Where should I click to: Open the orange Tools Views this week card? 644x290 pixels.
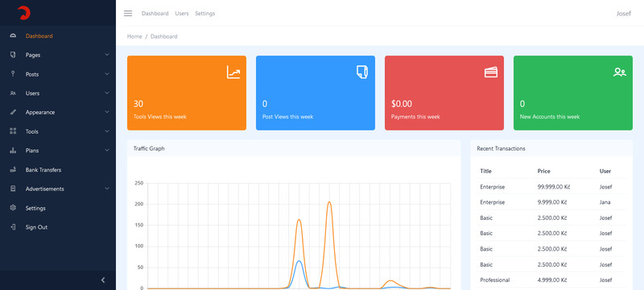click(187, 93)
